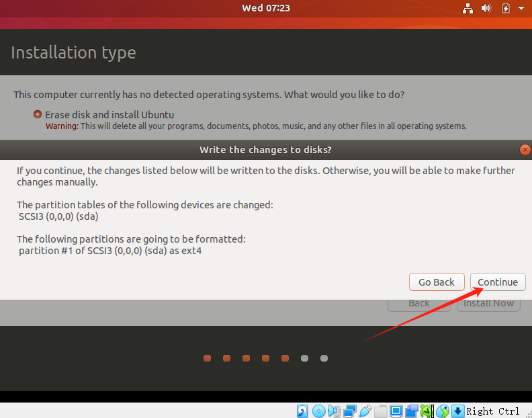The height and width of the screenshot is (418, 532).
Task: Click the red 'Warning:' text
Action: 62,126
